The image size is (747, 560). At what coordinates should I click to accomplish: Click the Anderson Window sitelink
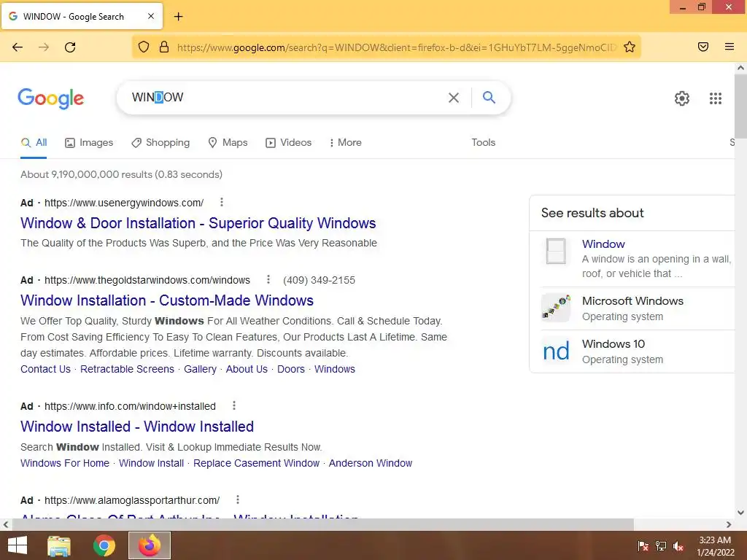click(370, 463)
